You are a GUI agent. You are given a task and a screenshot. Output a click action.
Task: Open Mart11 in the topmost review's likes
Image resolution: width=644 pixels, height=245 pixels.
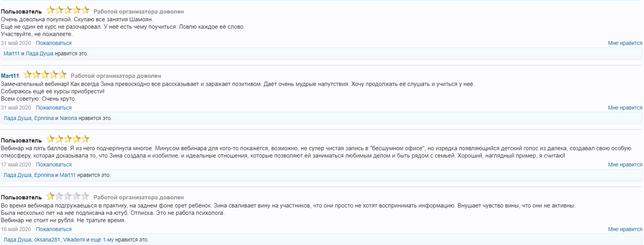pyautogui.click(x=12, y=53)
